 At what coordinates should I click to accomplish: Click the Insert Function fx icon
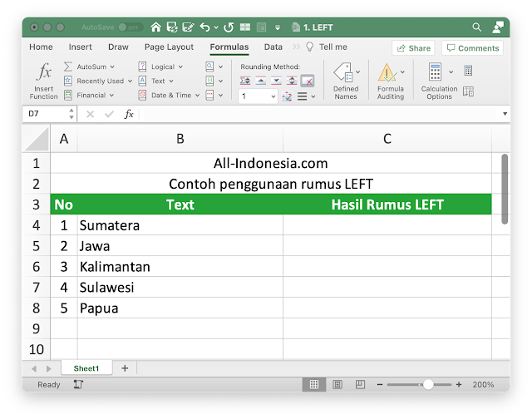tap(44, 72)
